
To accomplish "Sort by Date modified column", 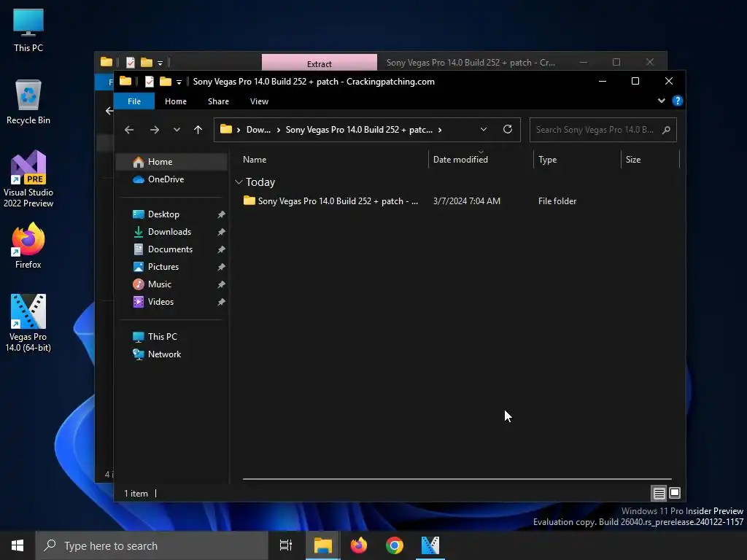I will 481,160.
